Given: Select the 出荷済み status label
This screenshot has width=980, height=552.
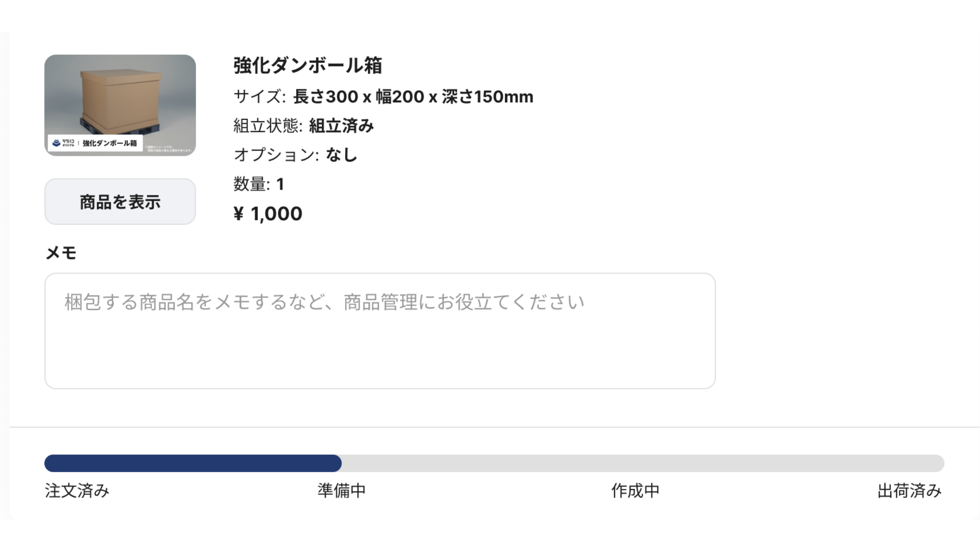Looking at the screenshot, I should (909, 490).
